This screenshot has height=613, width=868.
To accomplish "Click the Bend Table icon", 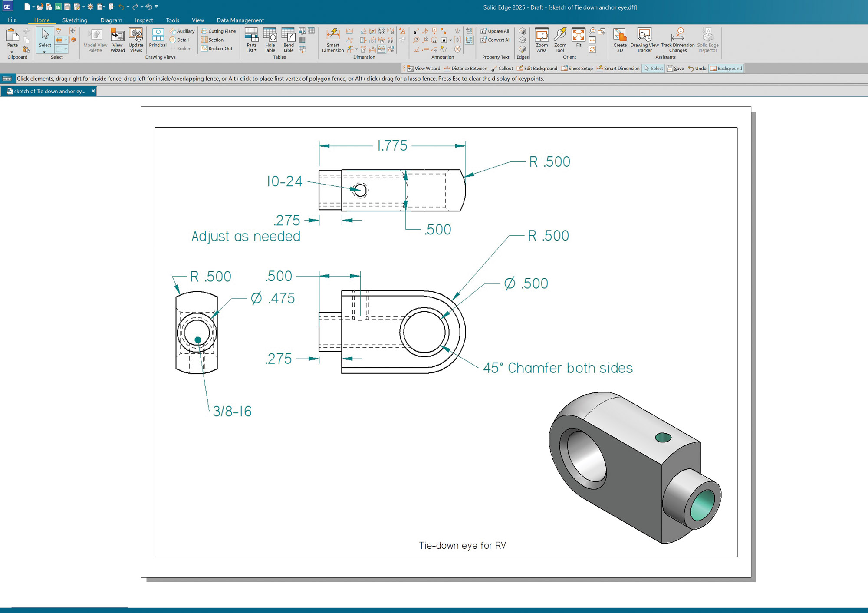I will point(288,40).
